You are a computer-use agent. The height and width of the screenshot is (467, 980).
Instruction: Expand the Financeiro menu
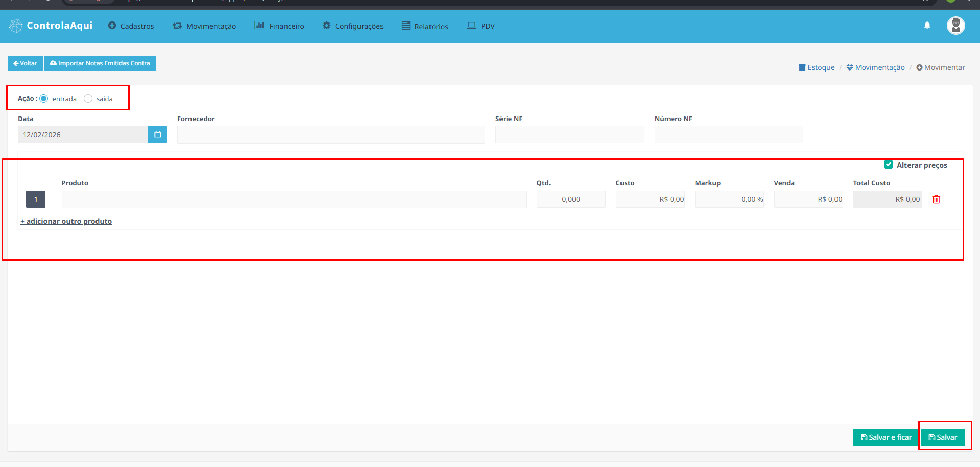[x=279, y=26]
